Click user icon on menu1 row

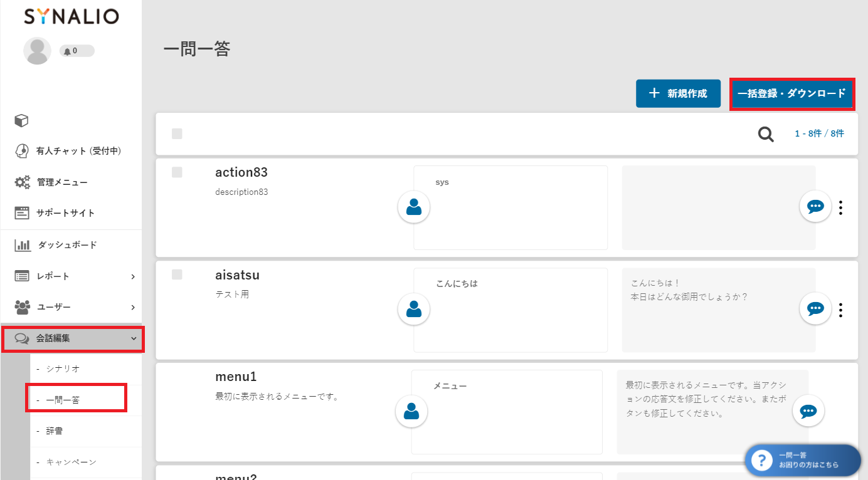tap(411, 411)
